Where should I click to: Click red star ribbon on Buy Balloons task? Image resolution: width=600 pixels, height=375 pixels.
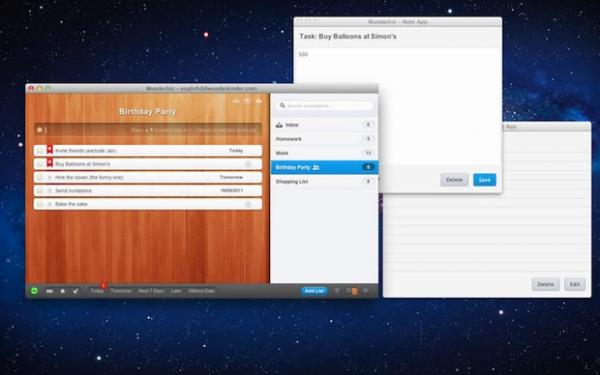50,163
